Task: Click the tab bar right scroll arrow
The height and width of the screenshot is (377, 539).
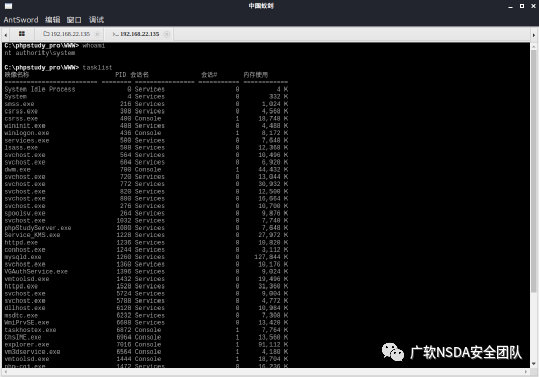Action: (x=534, y=35)
